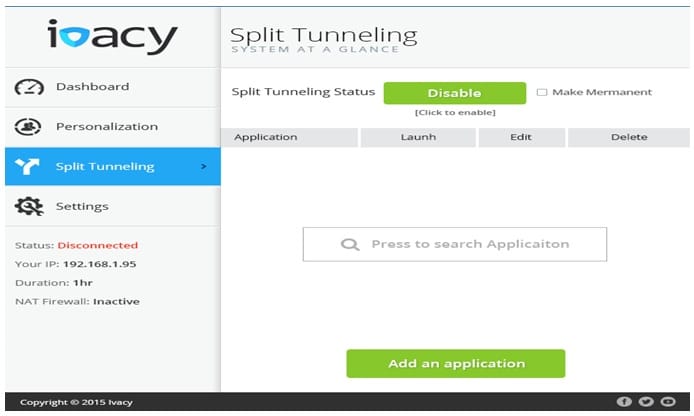Focus the Press to search Applicaiton field
Viewport: 694px width, 416px height.
click(x=455, y=244)
